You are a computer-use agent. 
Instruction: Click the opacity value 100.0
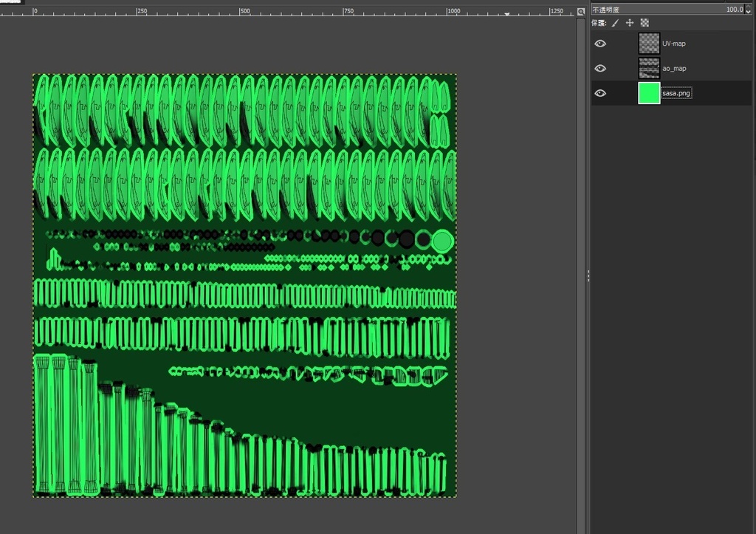pos(734,10)
